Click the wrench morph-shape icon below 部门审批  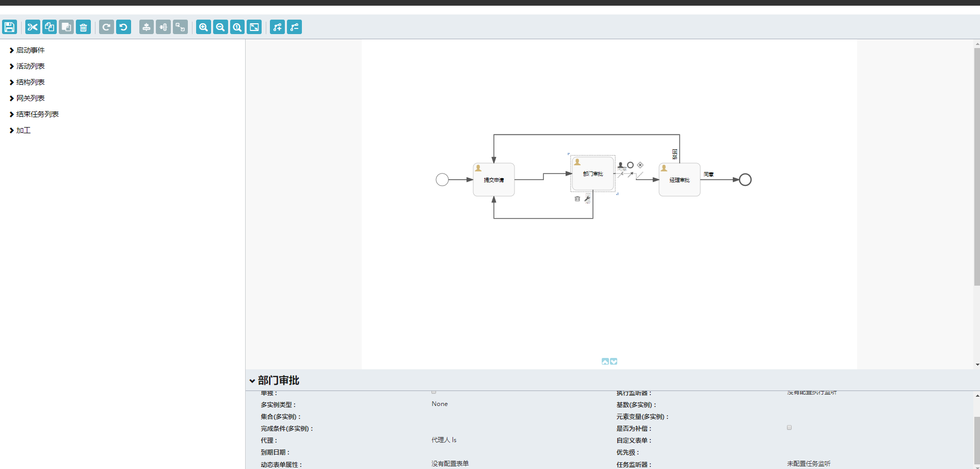tap(587, 199)
